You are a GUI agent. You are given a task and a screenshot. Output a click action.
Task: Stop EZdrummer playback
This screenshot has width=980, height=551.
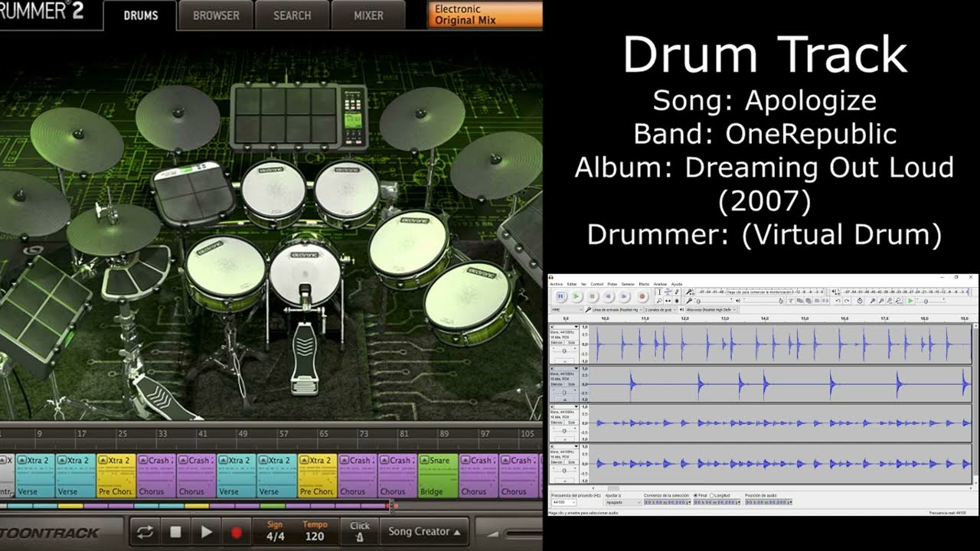tap(175, 531)
